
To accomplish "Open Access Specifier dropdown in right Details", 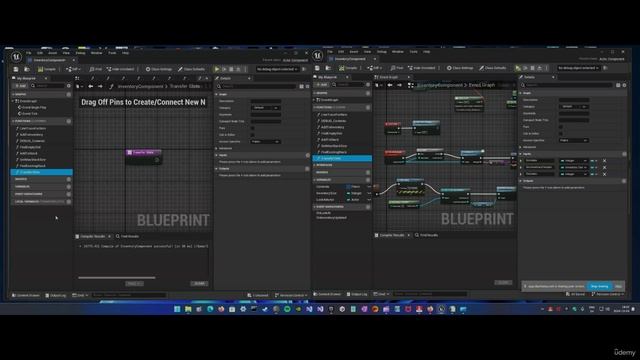I will pyautogui.click(x=573, y=140).
